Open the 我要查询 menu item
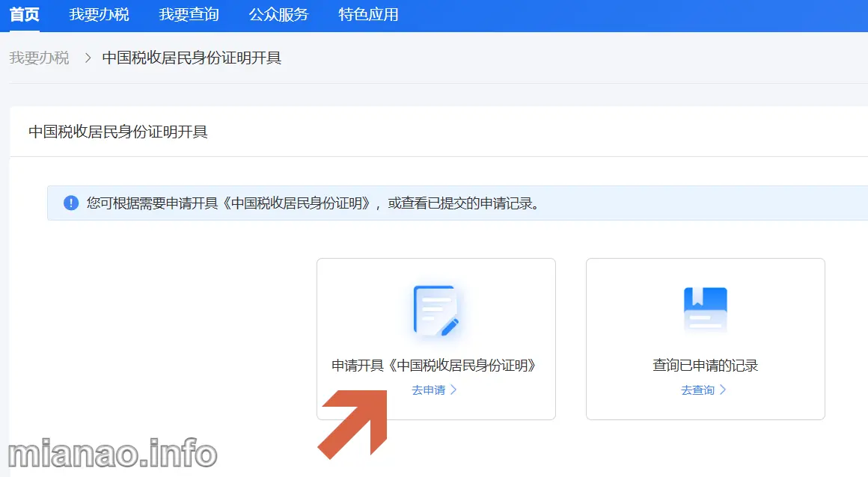Image resolution: width=868 pixels, height=477 pixels. coord(189,15)
